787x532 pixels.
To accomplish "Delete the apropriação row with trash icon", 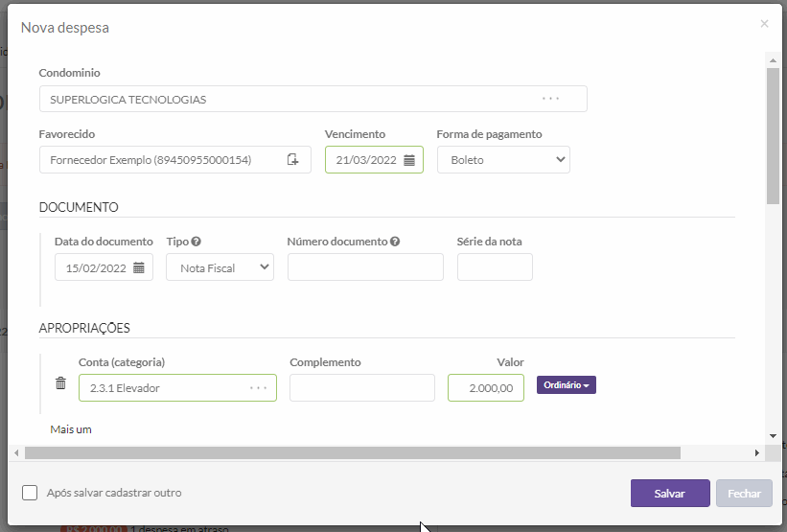I will coord(60,382).
